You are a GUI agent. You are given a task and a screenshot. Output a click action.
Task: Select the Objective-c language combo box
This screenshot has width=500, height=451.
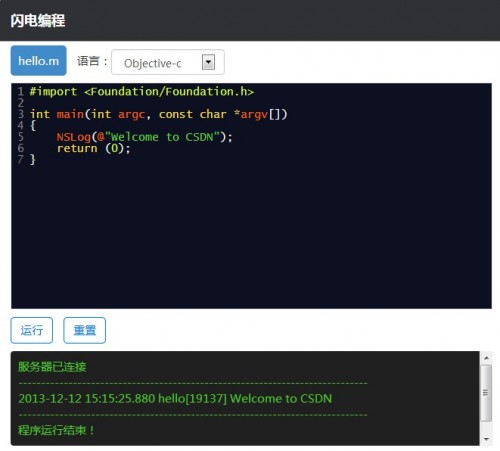(x=168, y=62)
